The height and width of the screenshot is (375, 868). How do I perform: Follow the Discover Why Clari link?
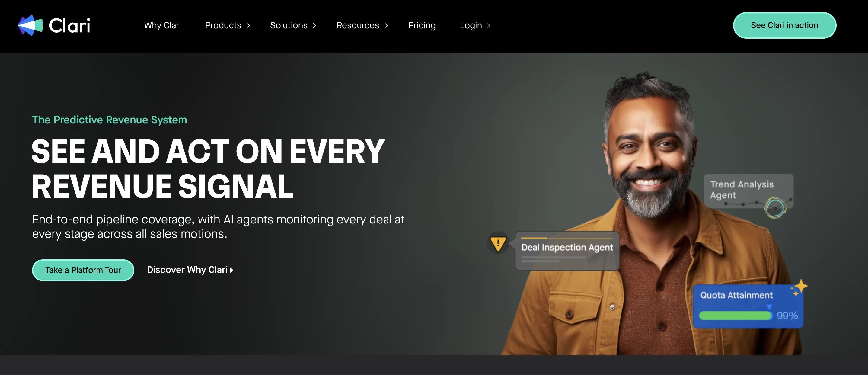point(190,270)
